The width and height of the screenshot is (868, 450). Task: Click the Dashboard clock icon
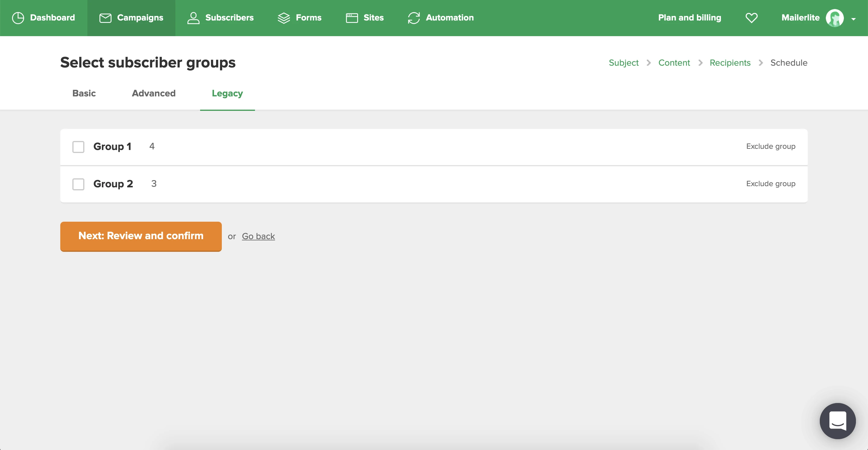click(18, 18)
